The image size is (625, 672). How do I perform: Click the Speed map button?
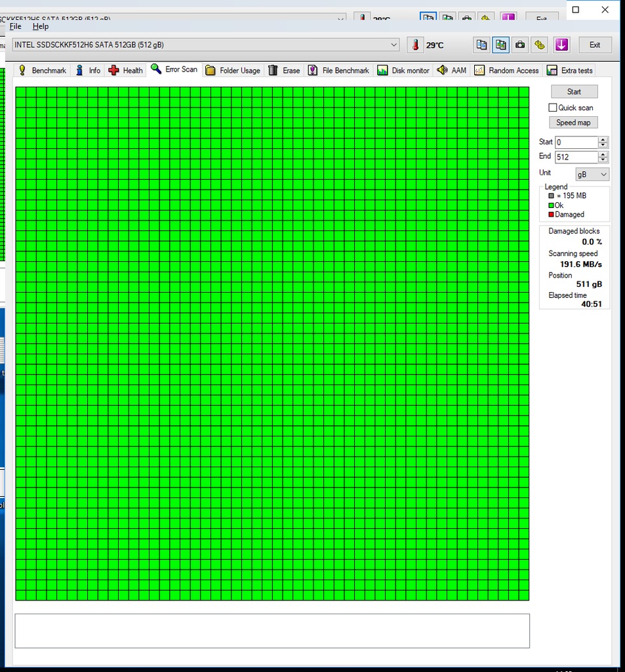(x=574, y=123)
